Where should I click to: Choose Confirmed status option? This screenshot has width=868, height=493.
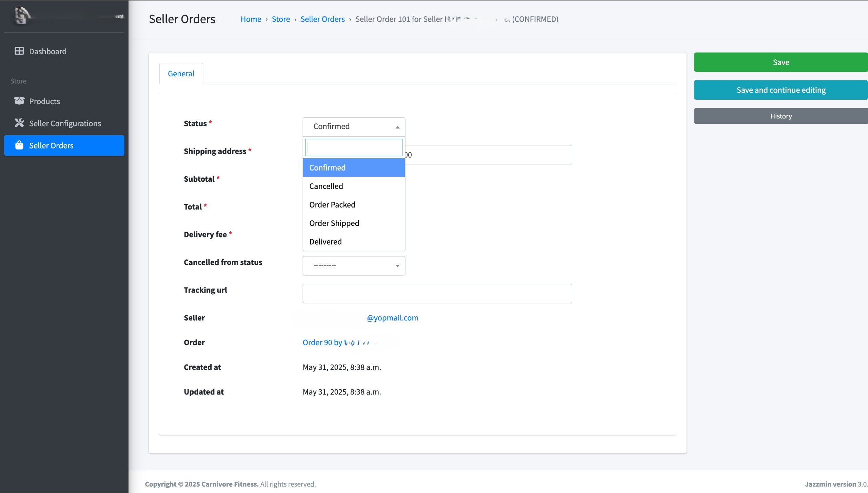(354, 167)
